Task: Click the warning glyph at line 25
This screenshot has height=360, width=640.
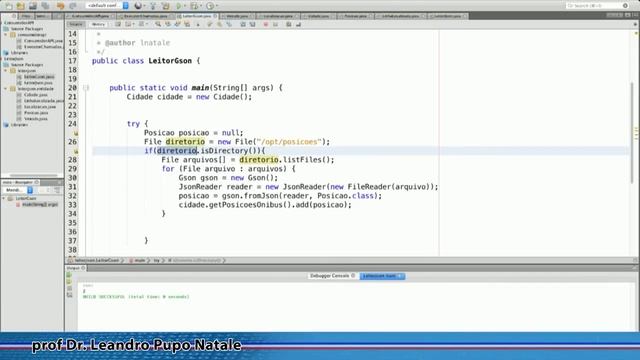Action: 76,133
